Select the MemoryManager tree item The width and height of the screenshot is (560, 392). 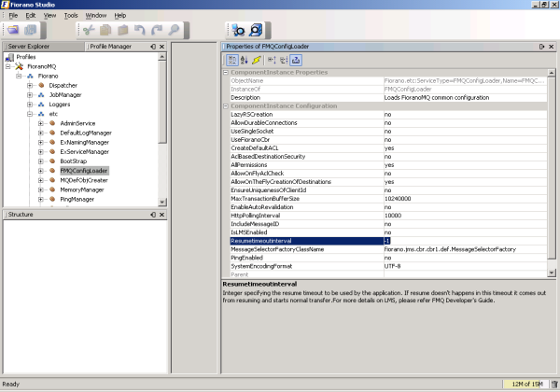click(x=82, y=189)
